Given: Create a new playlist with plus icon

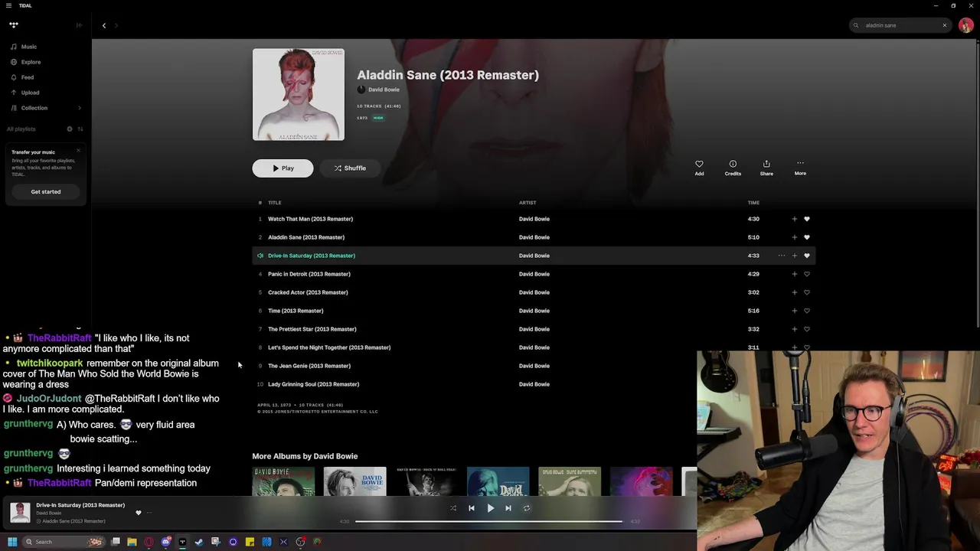Looking at the screenshot, I should click(69, 129).
